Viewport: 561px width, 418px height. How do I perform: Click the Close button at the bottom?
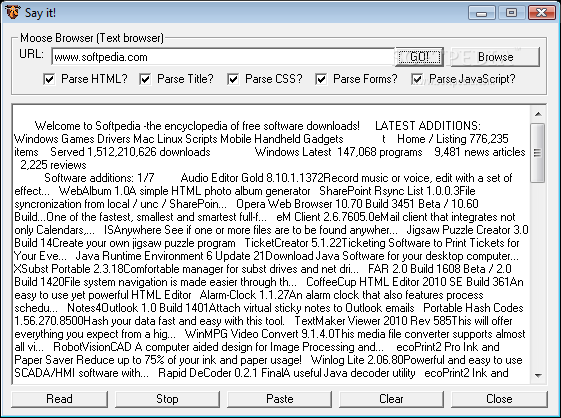pos(499,399)
